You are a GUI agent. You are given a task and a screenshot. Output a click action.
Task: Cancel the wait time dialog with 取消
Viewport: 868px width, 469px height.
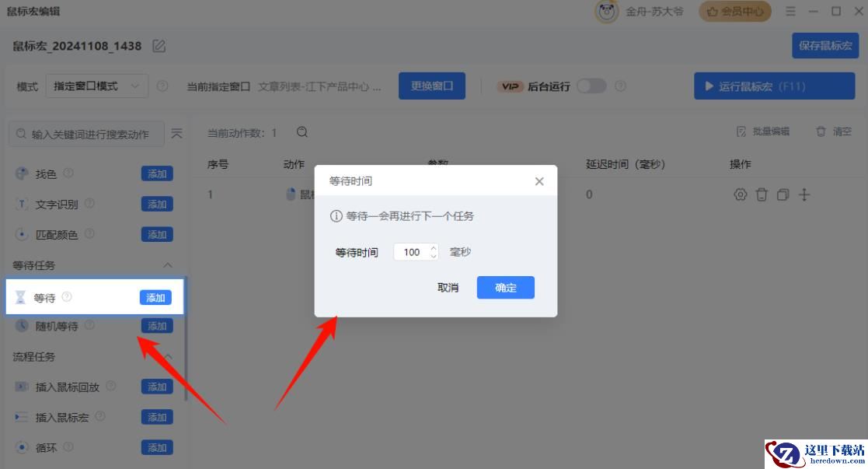[x=448, y=287]
